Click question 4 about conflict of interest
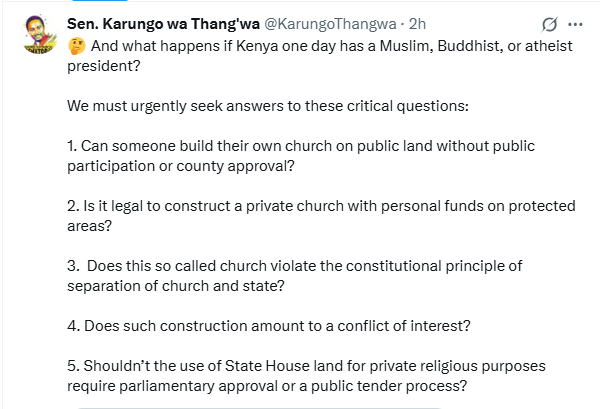 (270, 325)
